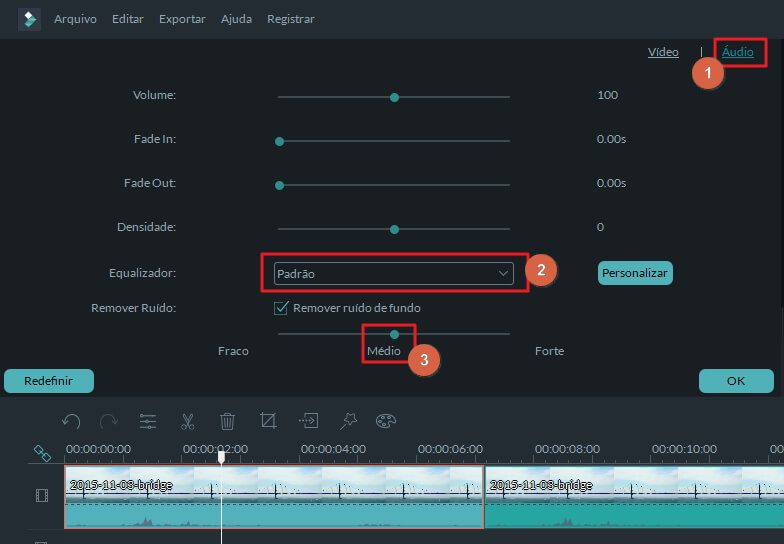Screen dimensions: 784x544
Task: Open the Exportar menu
Action: tap(182, 19)
